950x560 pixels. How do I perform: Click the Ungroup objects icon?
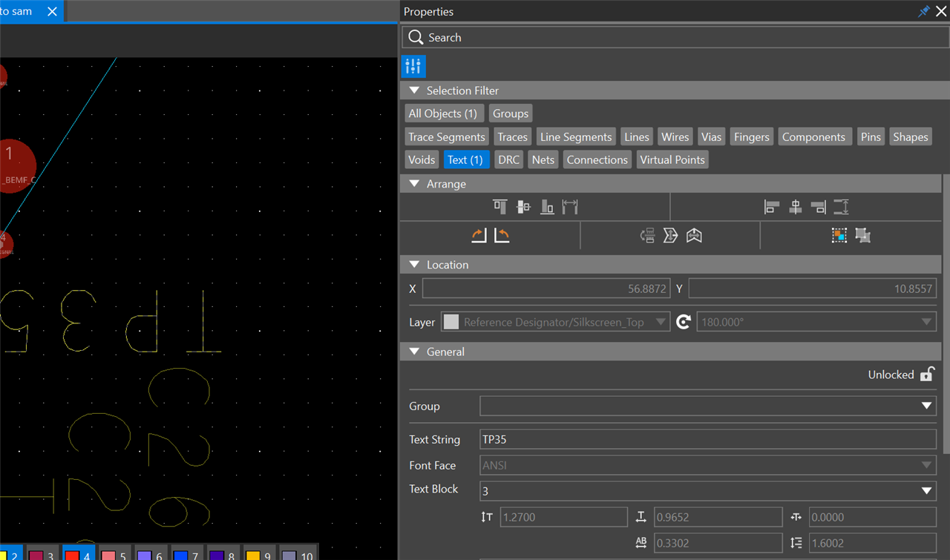pos(862,235)
